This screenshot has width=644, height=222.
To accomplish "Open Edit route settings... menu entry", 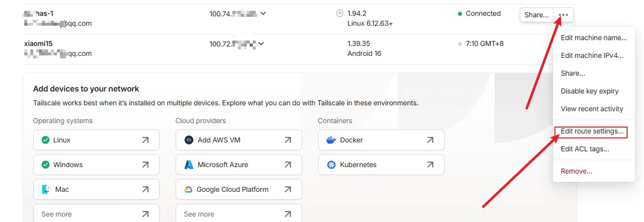I will [x=592, y=131].
